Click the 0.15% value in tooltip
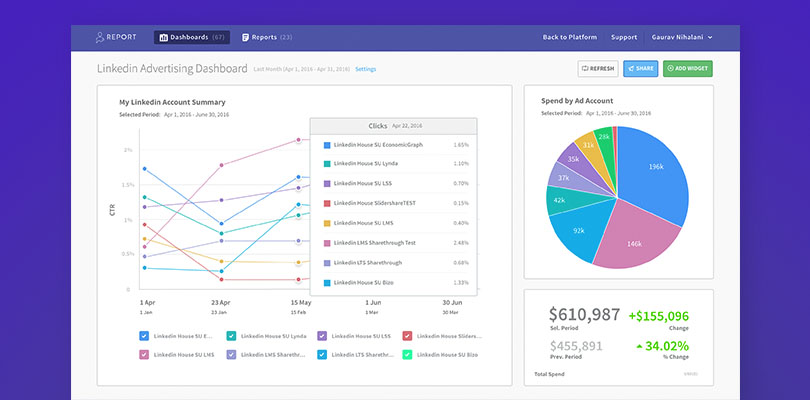The image size is (810, 400). point(461,203)
